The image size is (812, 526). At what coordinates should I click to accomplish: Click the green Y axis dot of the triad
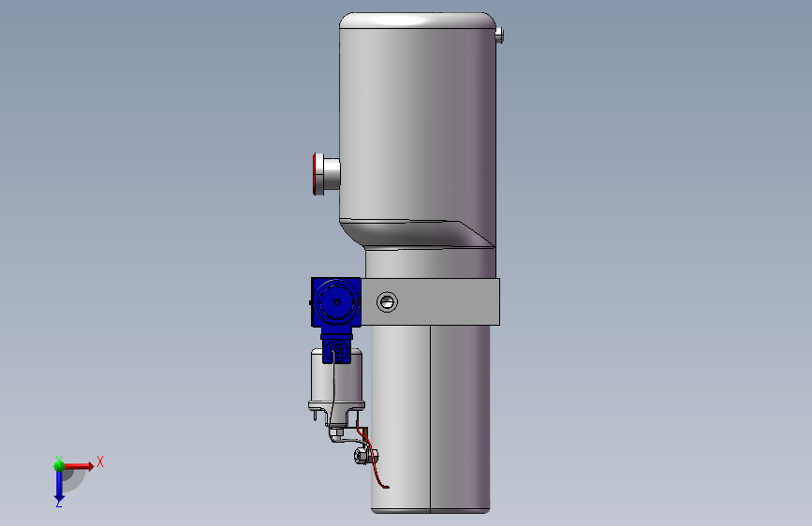tap(59, 465)
